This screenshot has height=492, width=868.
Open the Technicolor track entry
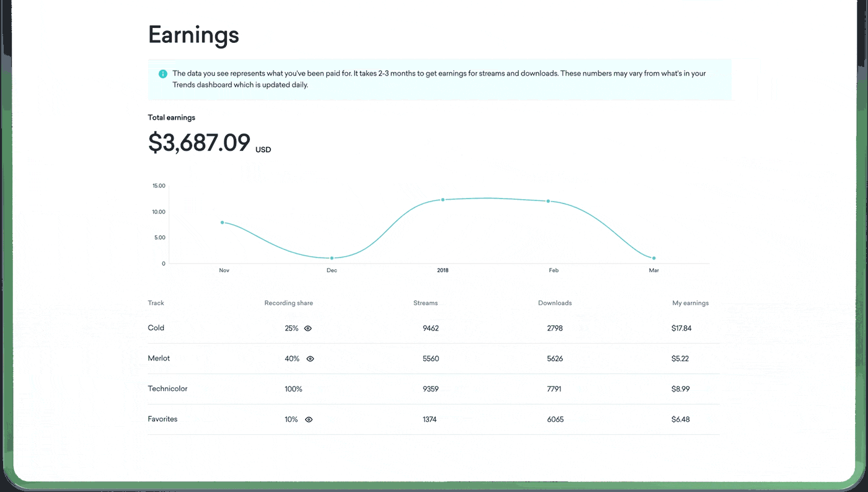coord(167,388)
